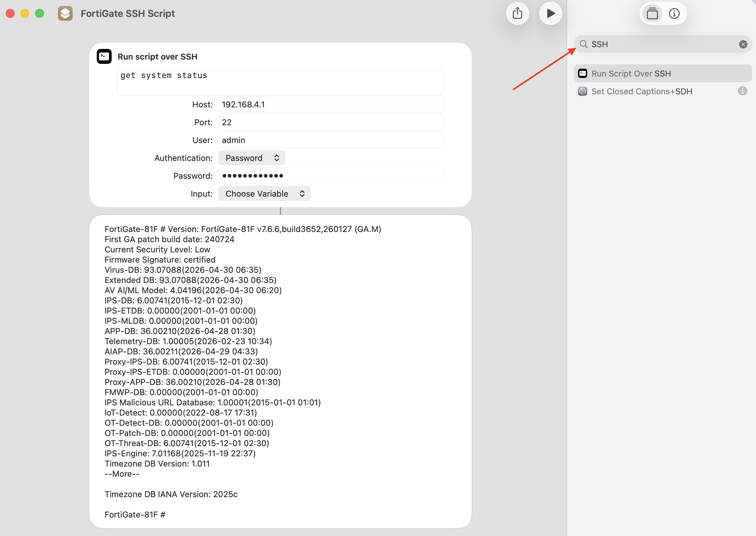Open the action library panel icon
The height and width of the screenshot is (536, 756).
(652, 13)
